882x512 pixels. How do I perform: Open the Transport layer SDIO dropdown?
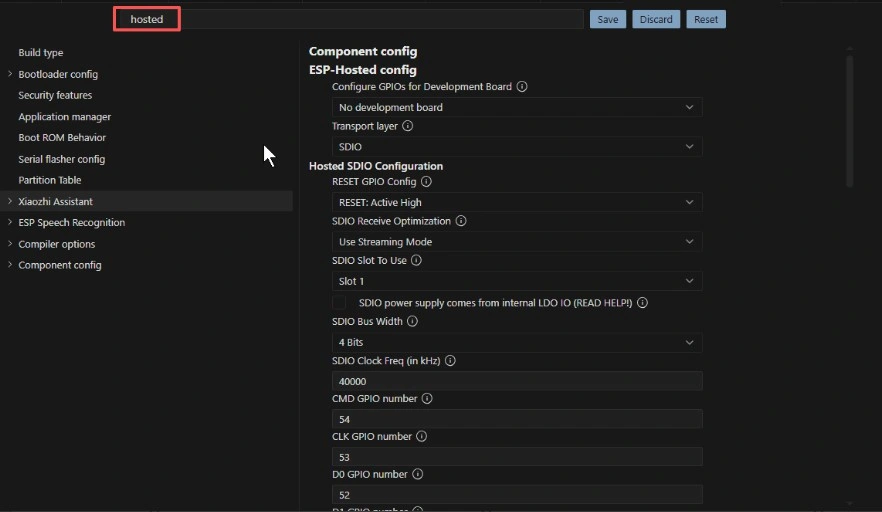(516, 147)
